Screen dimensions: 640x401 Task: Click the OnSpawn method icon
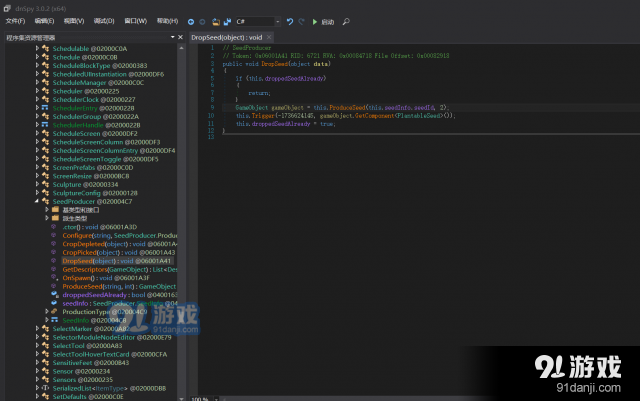coord(54,278)
